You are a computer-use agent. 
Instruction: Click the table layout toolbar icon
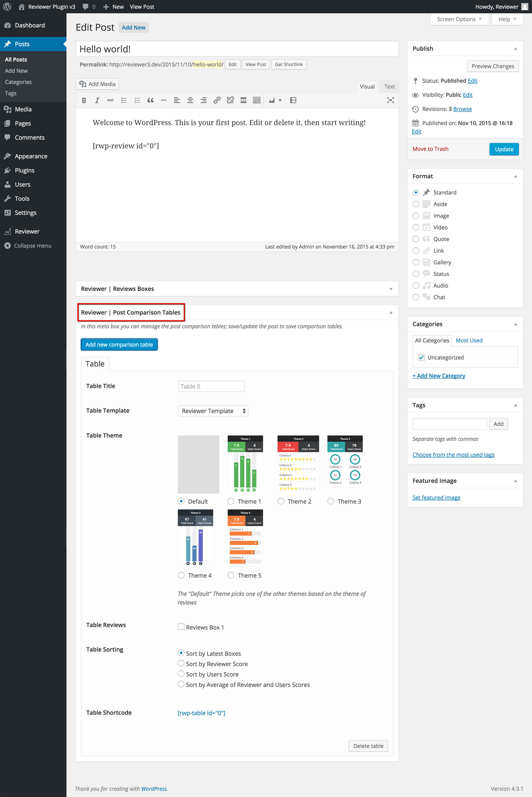(294, 100)
